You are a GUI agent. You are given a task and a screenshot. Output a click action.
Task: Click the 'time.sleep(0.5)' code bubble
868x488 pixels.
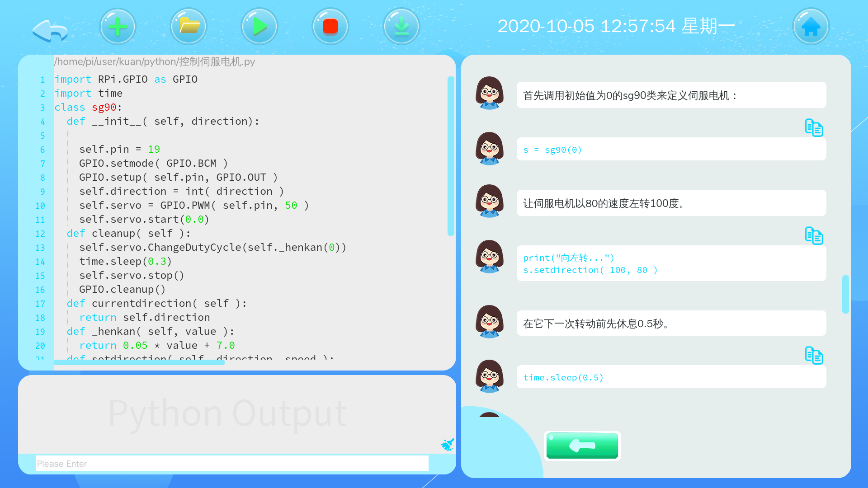click(671, 377)
